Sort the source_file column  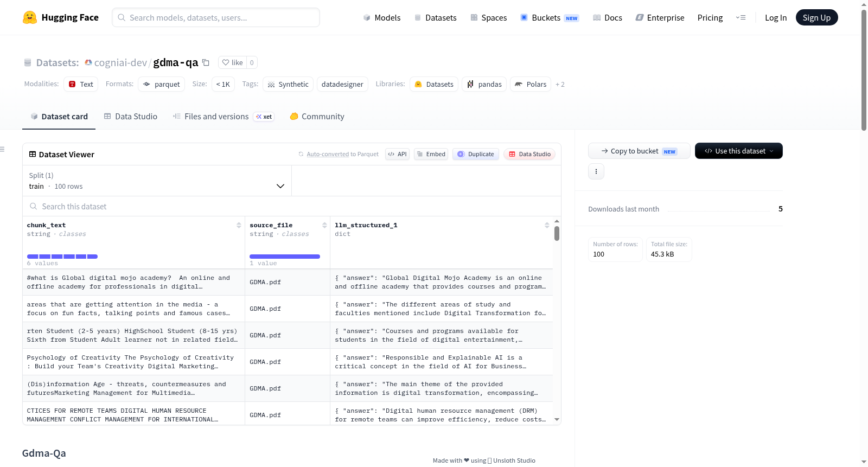[324, 225]
